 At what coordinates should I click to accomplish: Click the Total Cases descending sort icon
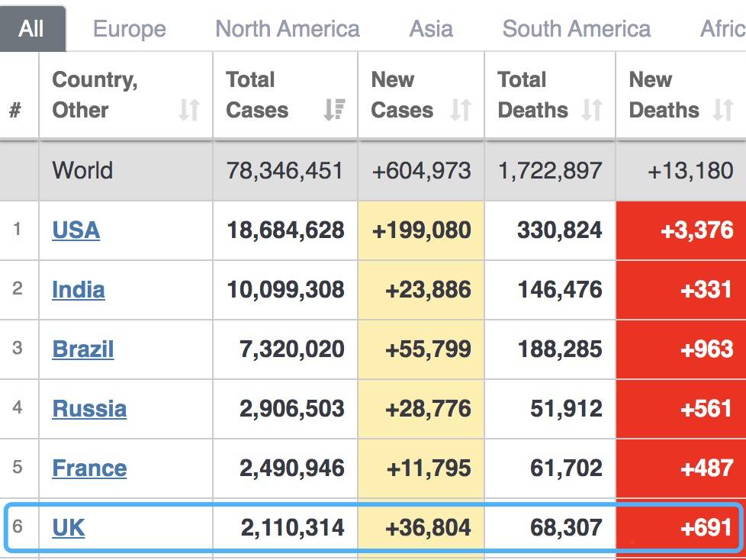pyautogui.click(x=334, y=110)
